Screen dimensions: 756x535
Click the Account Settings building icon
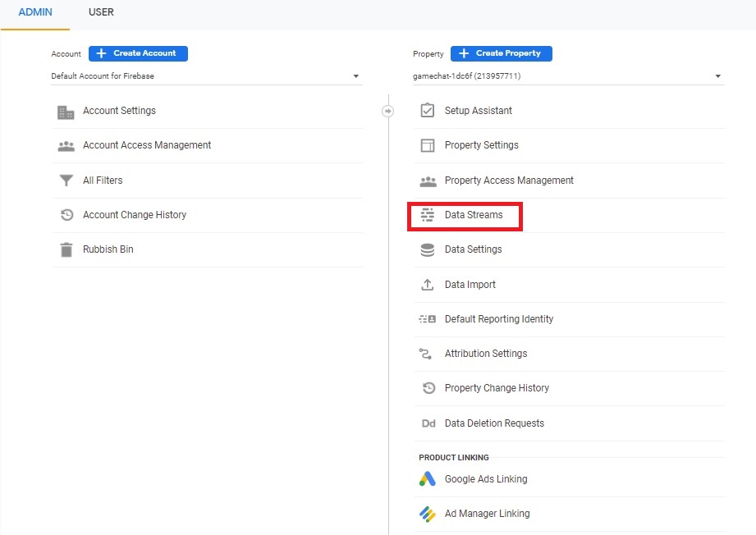[x=66, y=112]
